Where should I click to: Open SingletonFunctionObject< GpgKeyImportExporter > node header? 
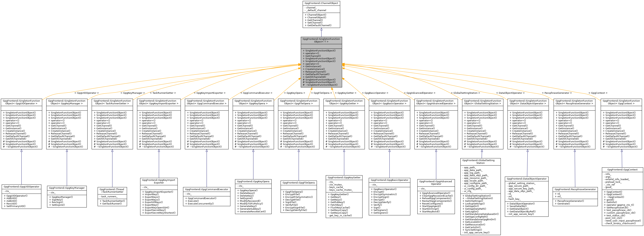tap(159, 102)
